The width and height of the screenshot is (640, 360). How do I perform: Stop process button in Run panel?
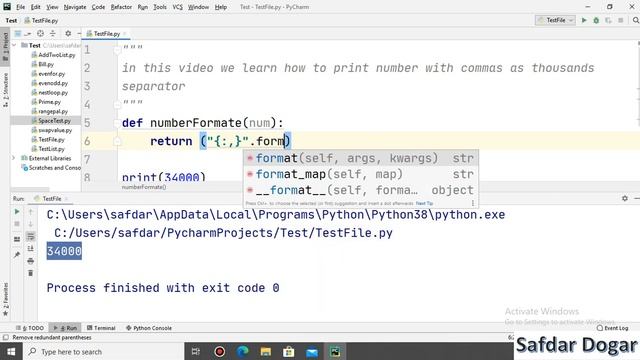[17, 224]
